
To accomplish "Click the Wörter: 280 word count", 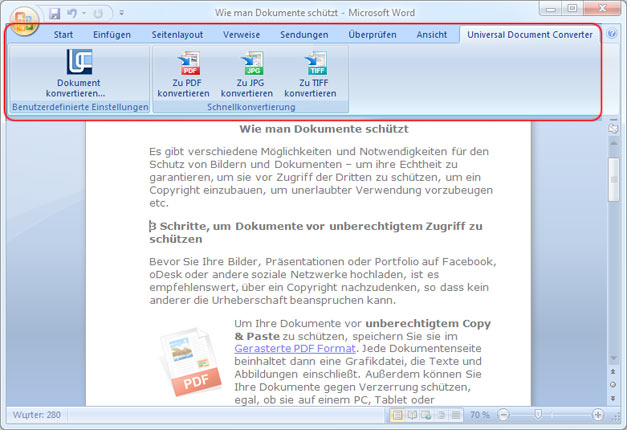I will point(36,415).
